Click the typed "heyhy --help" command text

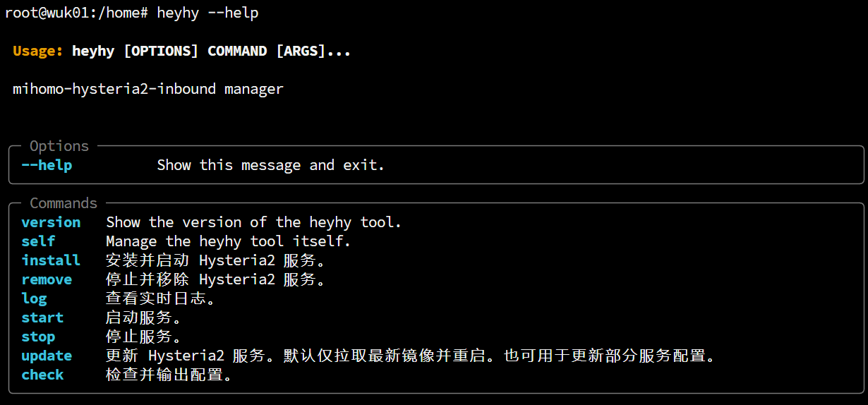click(x=207, y=13)
